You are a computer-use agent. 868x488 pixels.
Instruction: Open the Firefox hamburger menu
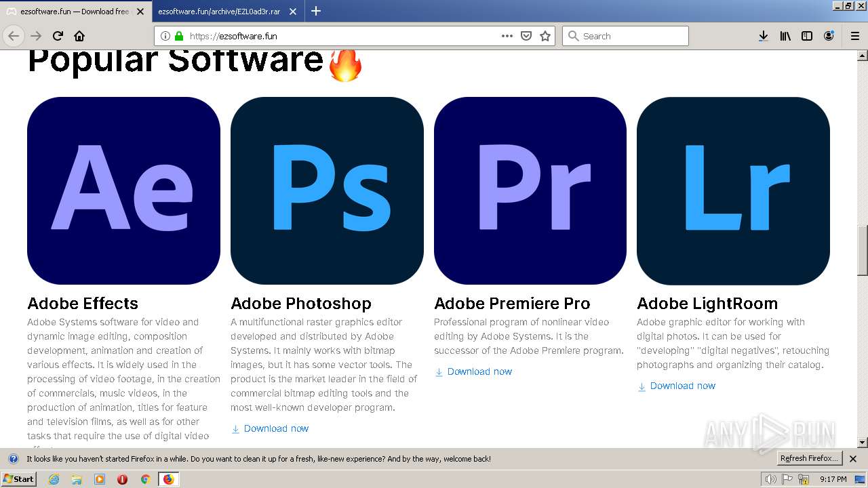[x=855, y=36]
